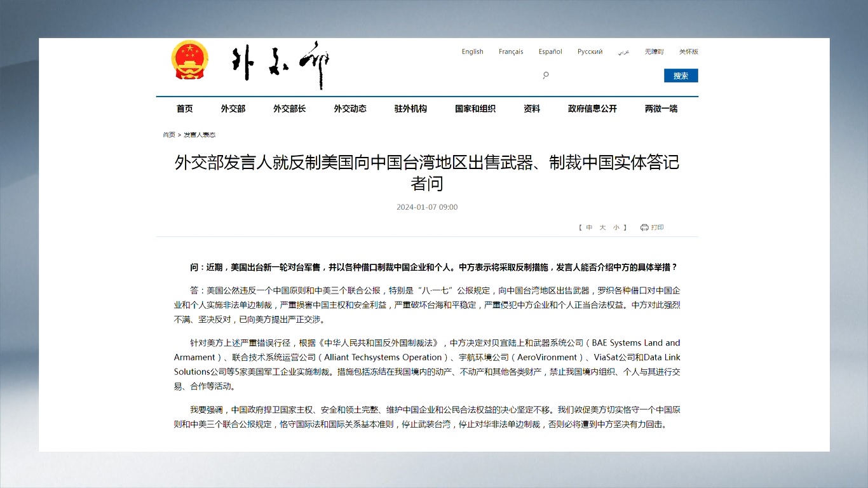The image size is (868, 488).
Task: Switch site language to Français
Action: tap(511, 51)
